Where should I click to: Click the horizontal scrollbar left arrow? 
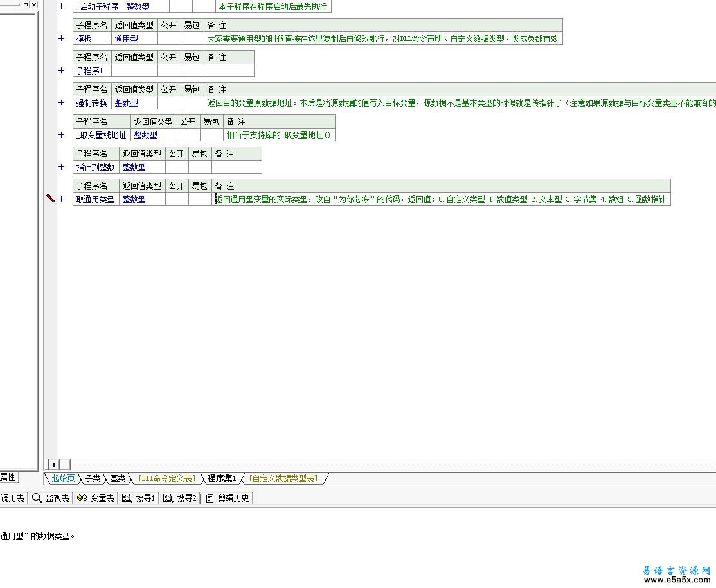[53, 465]
